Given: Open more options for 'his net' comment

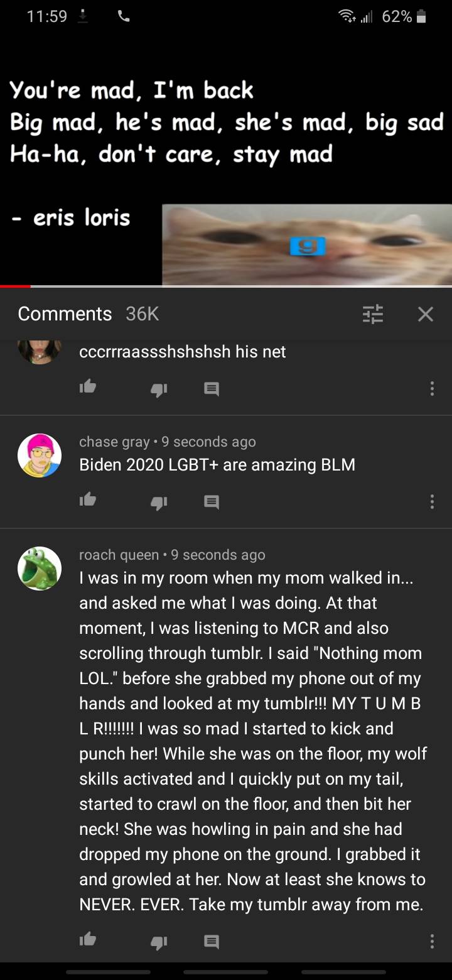Looking at the screenshot, I should pos(432,389).
